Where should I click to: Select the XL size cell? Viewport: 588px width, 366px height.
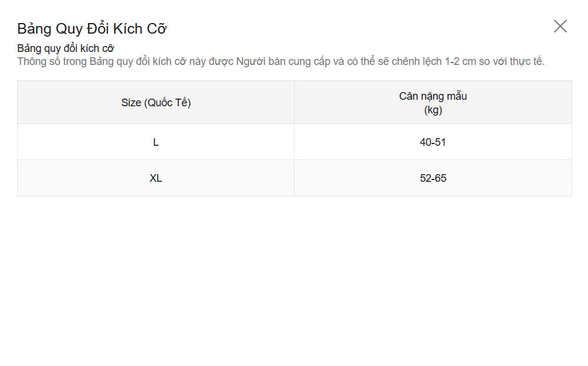pyautogui.click(x=156, y=178)
